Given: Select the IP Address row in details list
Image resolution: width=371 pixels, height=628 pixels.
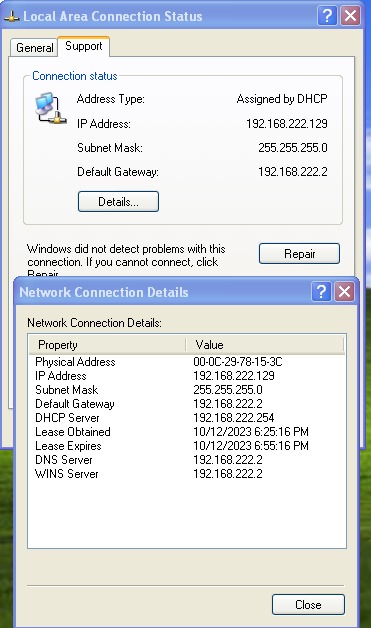Looking at the screenshot, I should (x=187, y=376).
